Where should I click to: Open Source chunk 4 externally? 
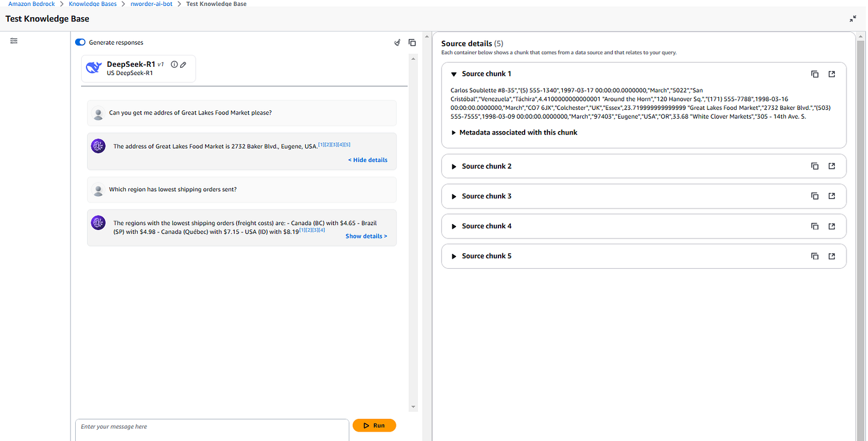tap(832, 226)
